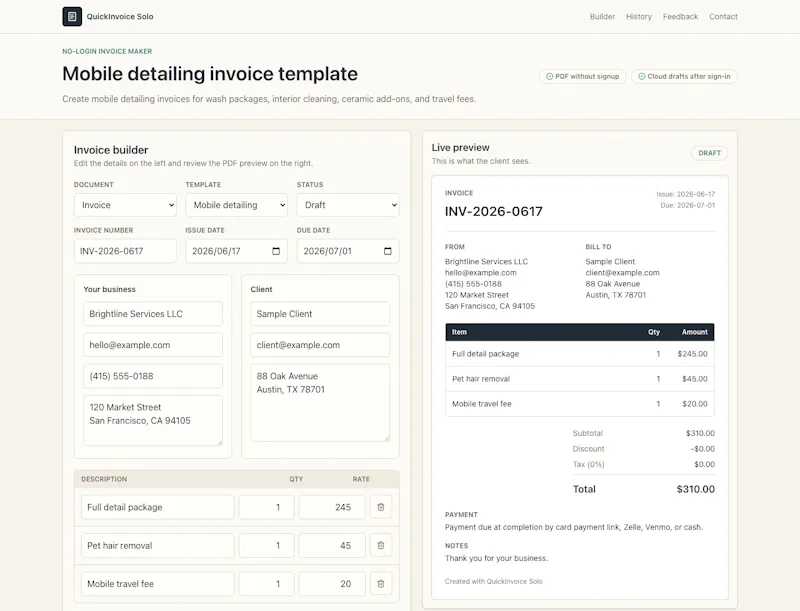Image resolution: width=800 pixels, height=611 pixels.
Task: Open the History page
Action: (x=639, y=16)
